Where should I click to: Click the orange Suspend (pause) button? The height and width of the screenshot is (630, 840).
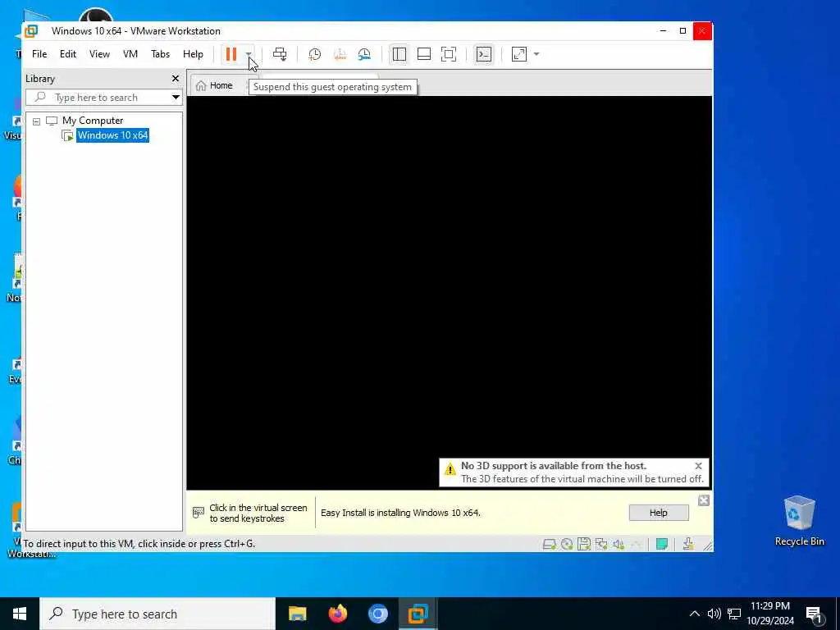pos(231,54)
